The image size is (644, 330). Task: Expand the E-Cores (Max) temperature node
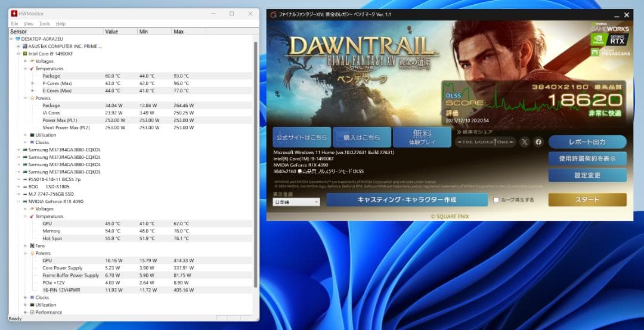click(x=32, y=91)
